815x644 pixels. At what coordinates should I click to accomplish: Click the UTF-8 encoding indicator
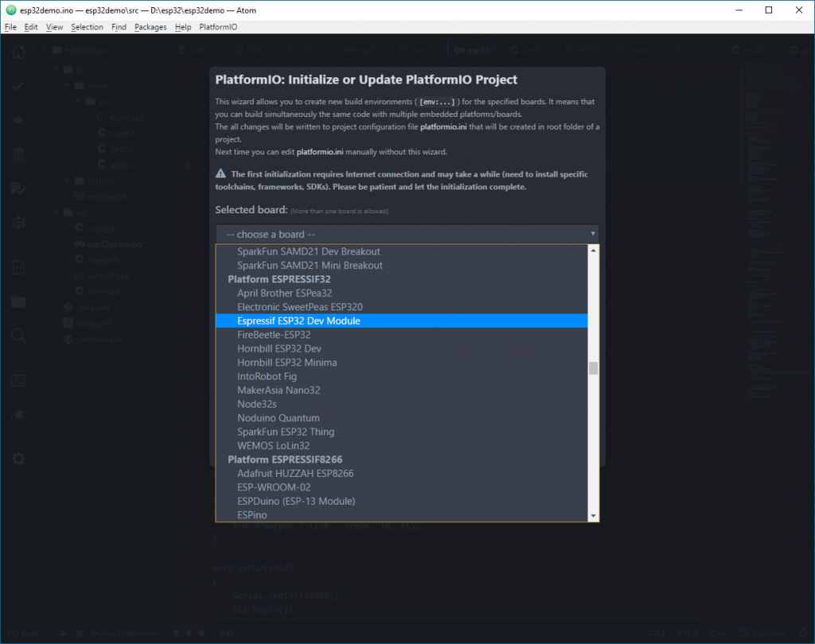click(688, 634)
